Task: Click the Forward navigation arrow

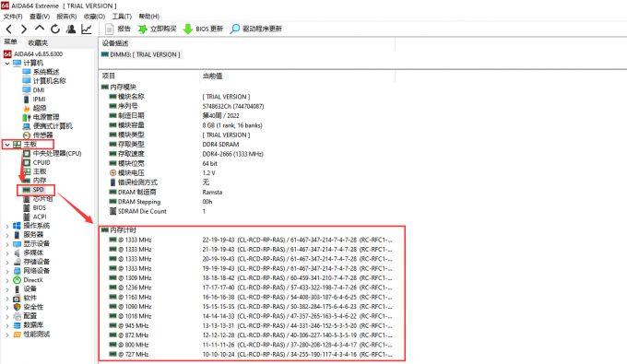Action: 24,29
